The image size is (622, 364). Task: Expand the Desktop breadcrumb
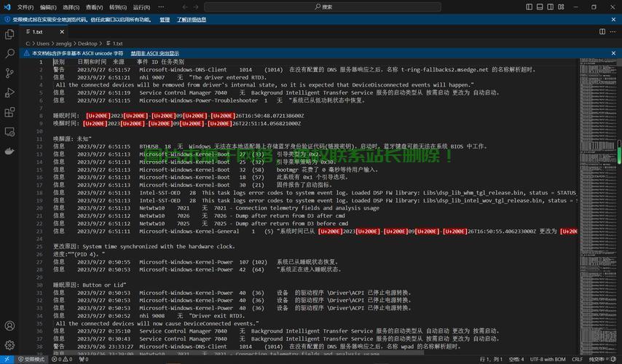87,44
